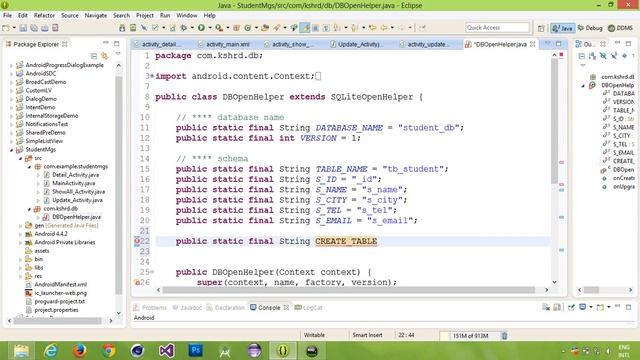Expand the Android 4.4.2 library node
Viewport: 640px width, 360px height.
pos(20,234)
